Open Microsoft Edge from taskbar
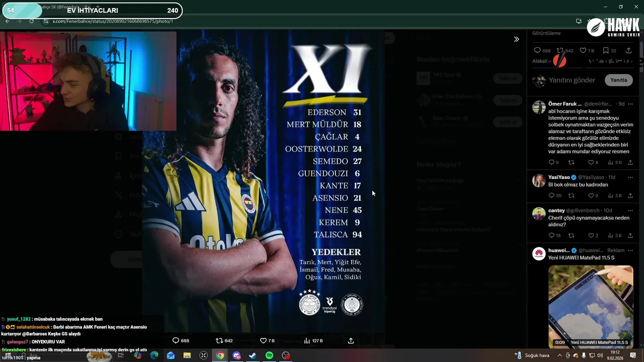The image size is (644, 362). pos(154,355)
